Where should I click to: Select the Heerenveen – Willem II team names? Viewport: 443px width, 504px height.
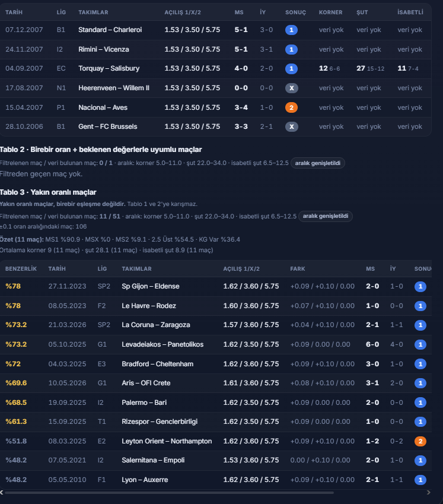(x=114, y=88)
